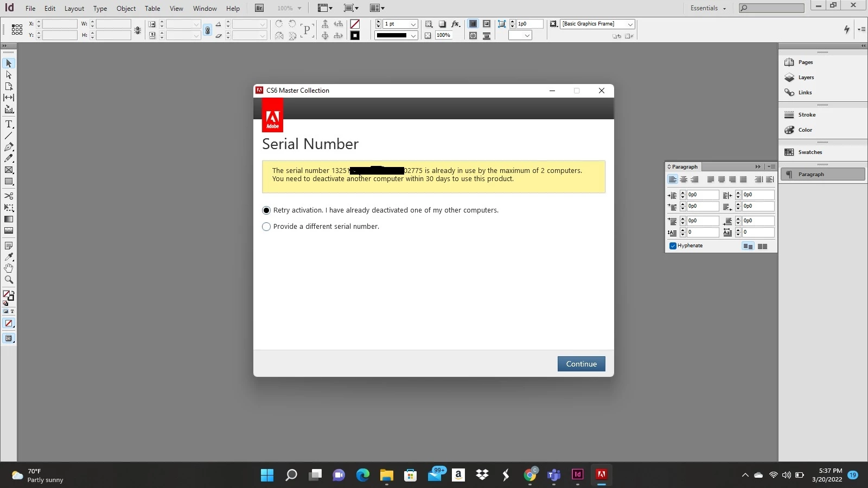Image resolution: width=868 pixels, height=488 pixels.
Task: Open the Window menu
Action: point(205,8)
